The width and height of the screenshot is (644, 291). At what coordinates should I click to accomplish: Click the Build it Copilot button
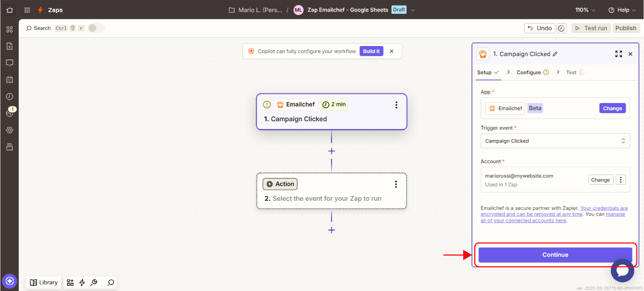pos(371,51)
